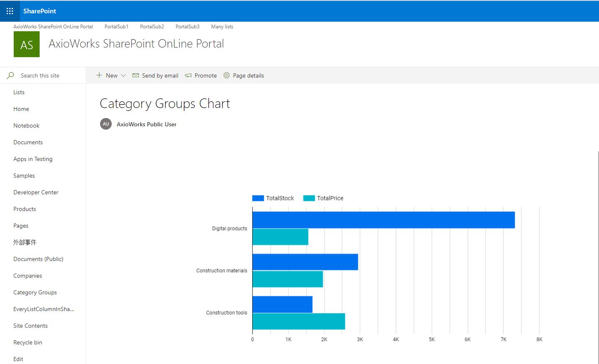Go to Category Groups in sidebar
The image size is (599, 364).
(x=35, y=292)
